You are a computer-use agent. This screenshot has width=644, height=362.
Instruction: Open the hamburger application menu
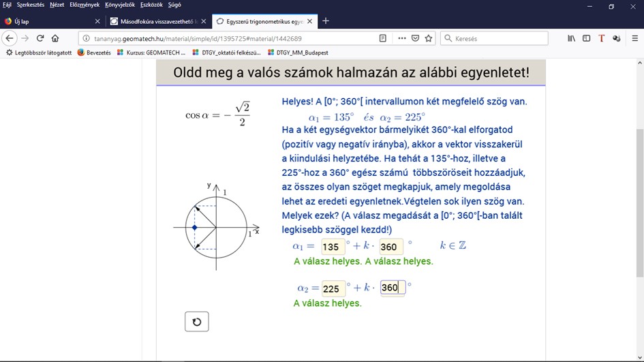634,38
